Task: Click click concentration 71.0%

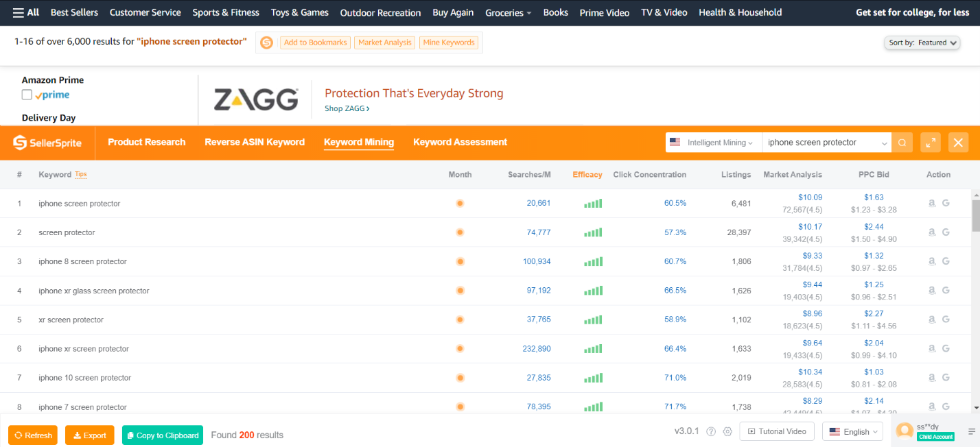Action: click(675, 378)
